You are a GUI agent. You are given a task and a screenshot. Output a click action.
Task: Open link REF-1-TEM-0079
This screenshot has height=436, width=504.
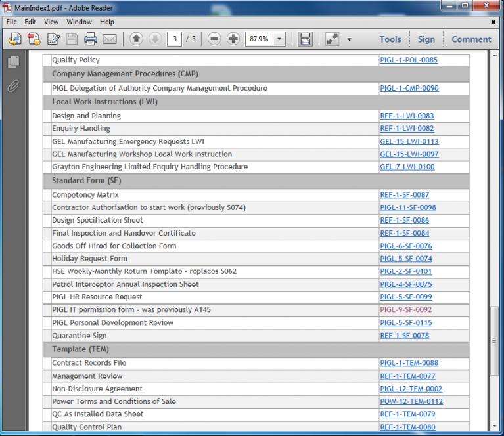[407, 414]
